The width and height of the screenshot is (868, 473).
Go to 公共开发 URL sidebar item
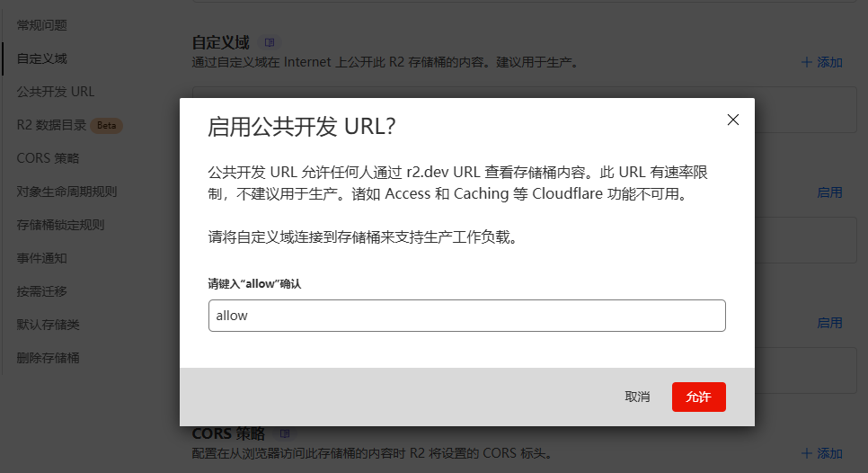(56, 92)
